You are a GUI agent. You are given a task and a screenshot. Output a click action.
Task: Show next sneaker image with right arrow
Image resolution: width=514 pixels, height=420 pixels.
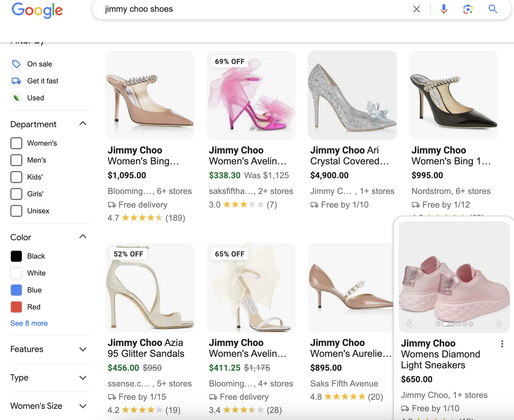tap(499, 324)
